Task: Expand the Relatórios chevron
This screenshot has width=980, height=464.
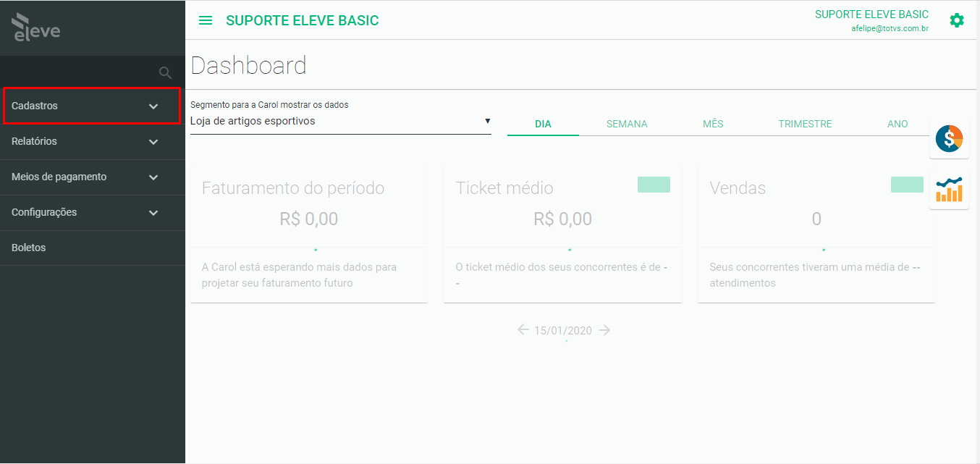Action: 153,142
